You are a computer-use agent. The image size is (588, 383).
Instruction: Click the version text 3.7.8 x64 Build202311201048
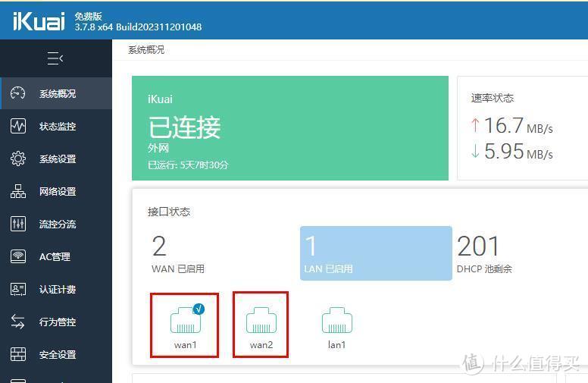click(138, 27)
